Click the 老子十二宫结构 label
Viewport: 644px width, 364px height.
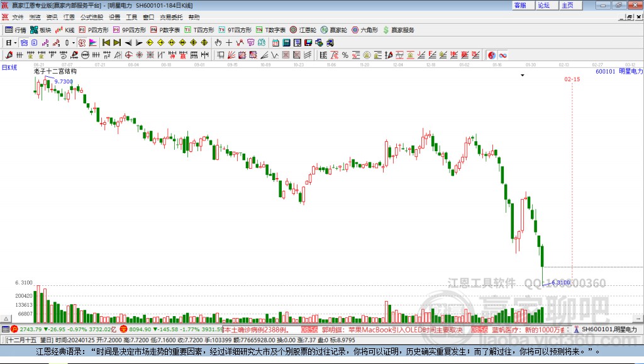coord(55,71)
